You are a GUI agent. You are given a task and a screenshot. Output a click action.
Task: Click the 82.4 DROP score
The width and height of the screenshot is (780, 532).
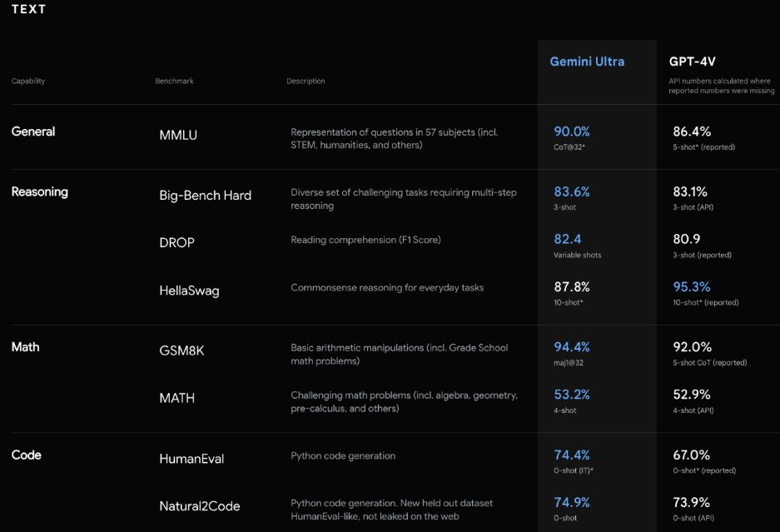568,239
